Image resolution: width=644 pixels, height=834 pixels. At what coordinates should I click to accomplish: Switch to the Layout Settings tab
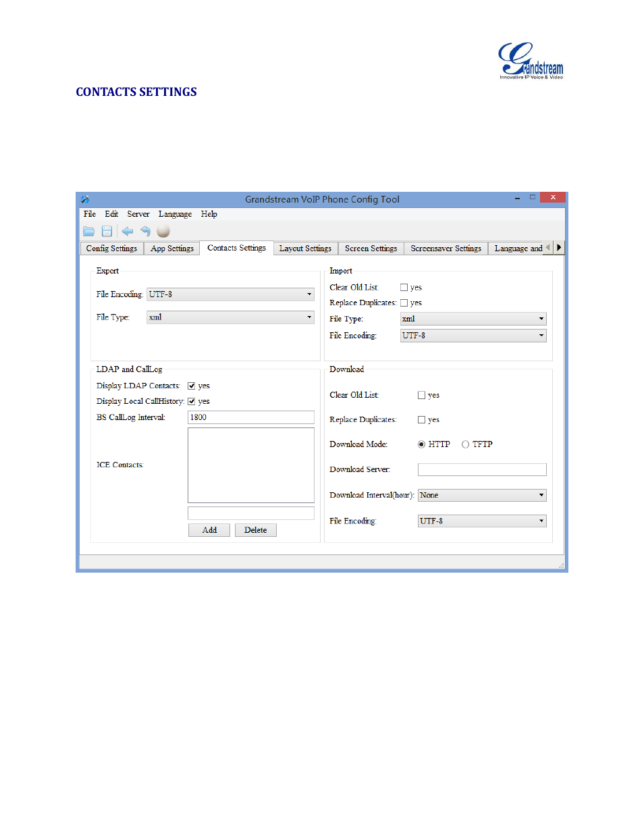point(306,249)
